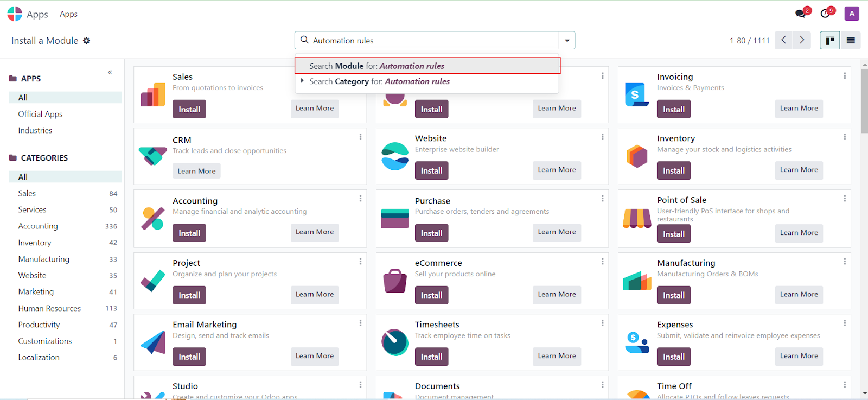The width and height of the screenshot is (868, 400).
Task: Go to the previous page of modules
Action: pyautogui.click(x=783, y=40)
